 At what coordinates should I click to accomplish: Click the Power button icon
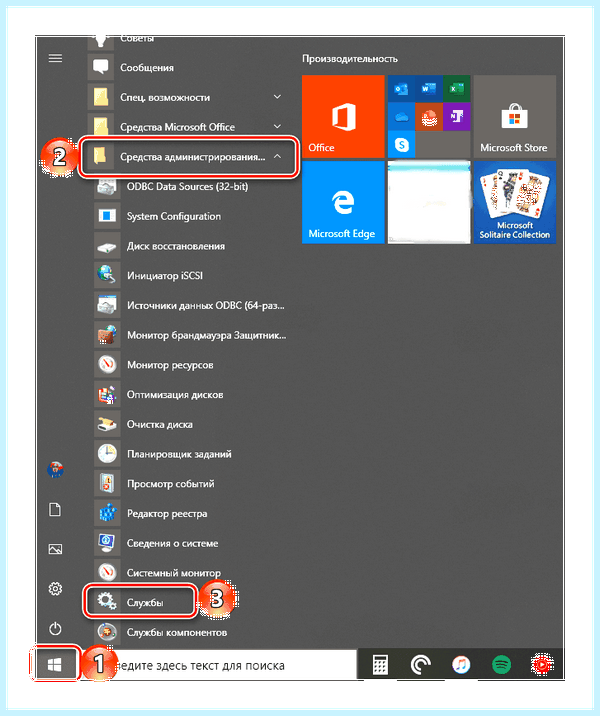pyautogui.click(x=55, y=628)
